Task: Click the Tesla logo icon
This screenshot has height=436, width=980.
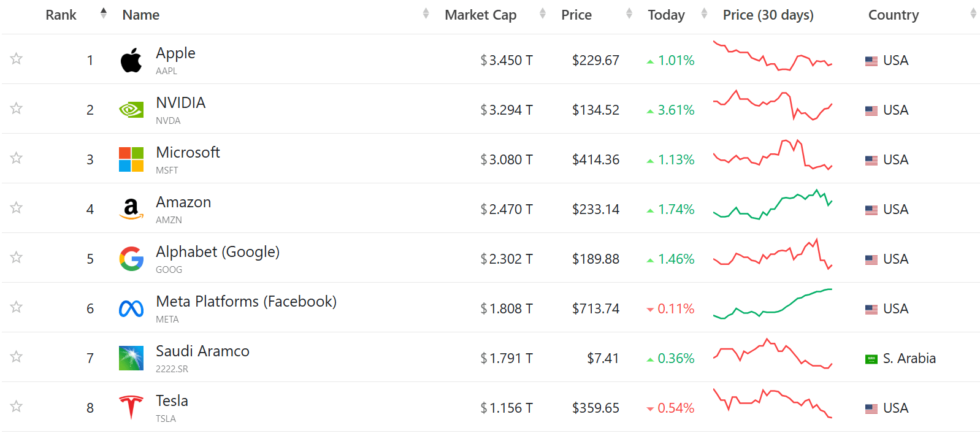Action: [130, 407]
